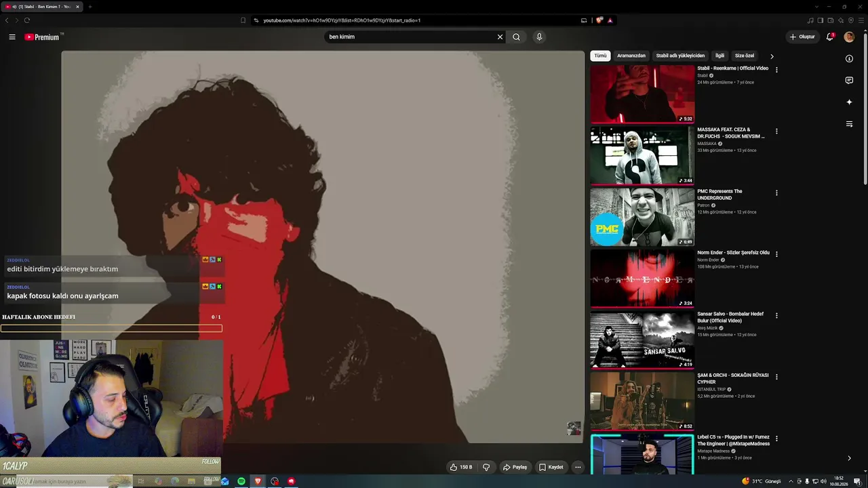Image resolution: width=868 pixels, height=488 pixels.
Task: Bookmark this page in address bar
Action: (243, 20)
